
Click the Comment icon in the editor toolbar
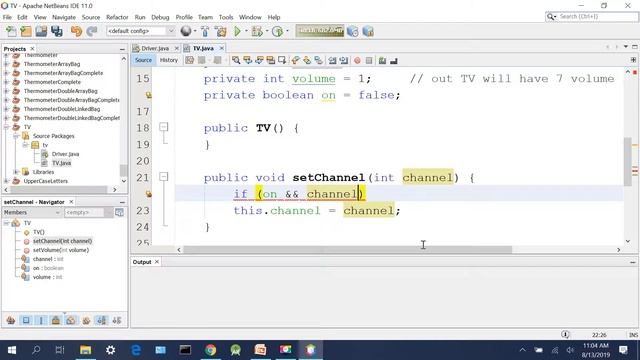[x=382, y=60]
